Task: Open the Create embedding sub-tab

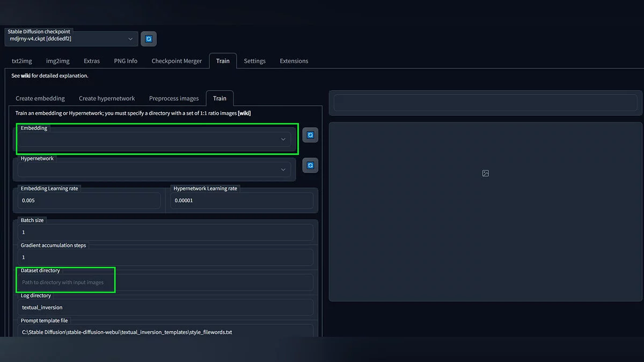Action: 40,99
